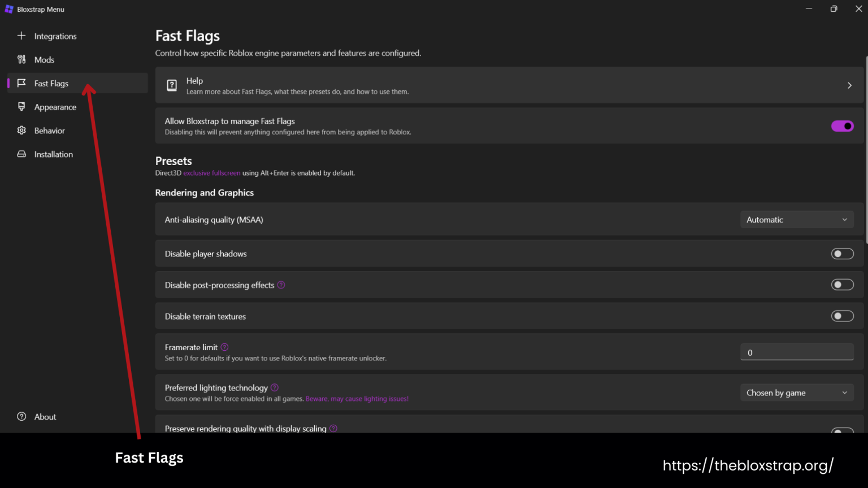This screenshot has width=868, height=488.
Task: Click the Installation drive icon
Action: click(21, 154)
